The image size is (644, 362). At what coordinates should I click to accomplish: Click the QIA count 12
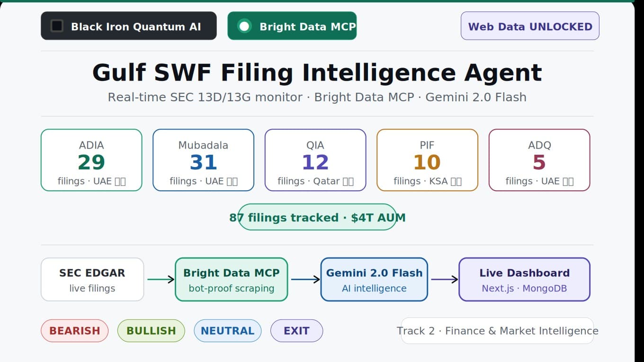pos(315,163)
